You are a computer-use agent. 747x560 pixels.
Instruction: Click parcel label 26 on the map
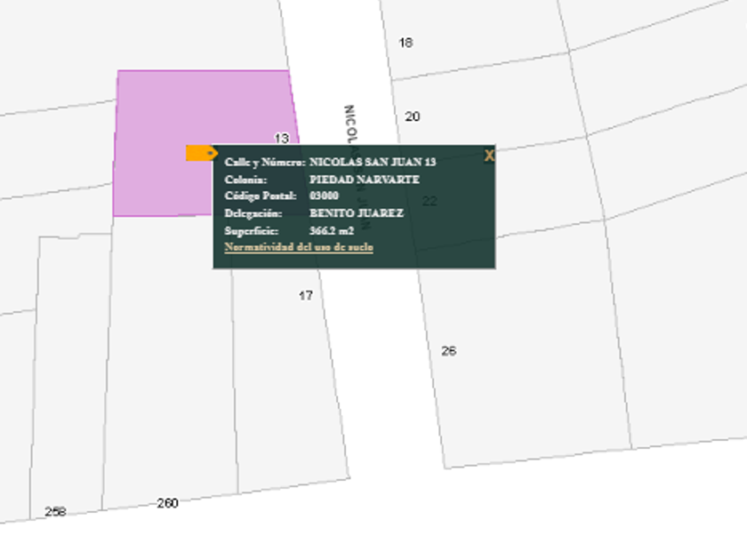(x=449, y=351)
